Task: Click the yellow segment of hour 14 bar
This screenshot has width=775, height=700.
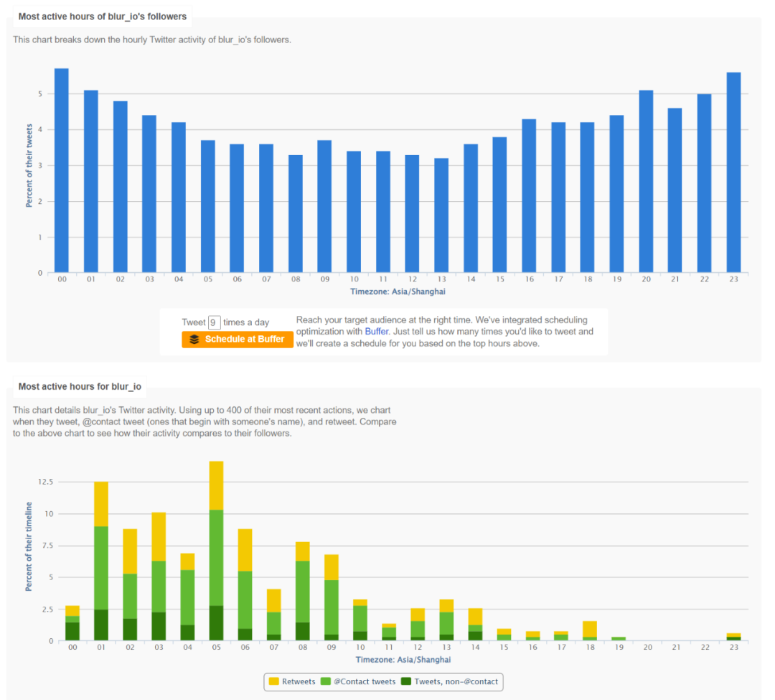Action: [476, 617]
